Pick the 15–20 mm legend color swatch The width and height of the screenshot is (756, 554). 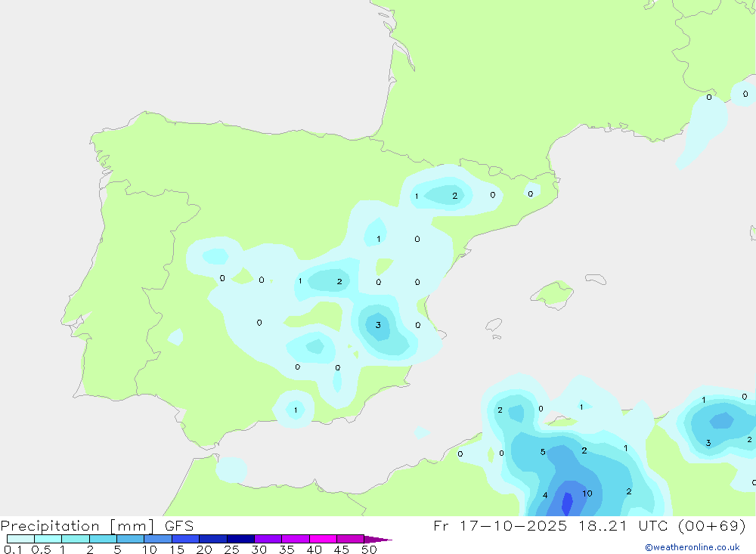(x=185, y=539)
